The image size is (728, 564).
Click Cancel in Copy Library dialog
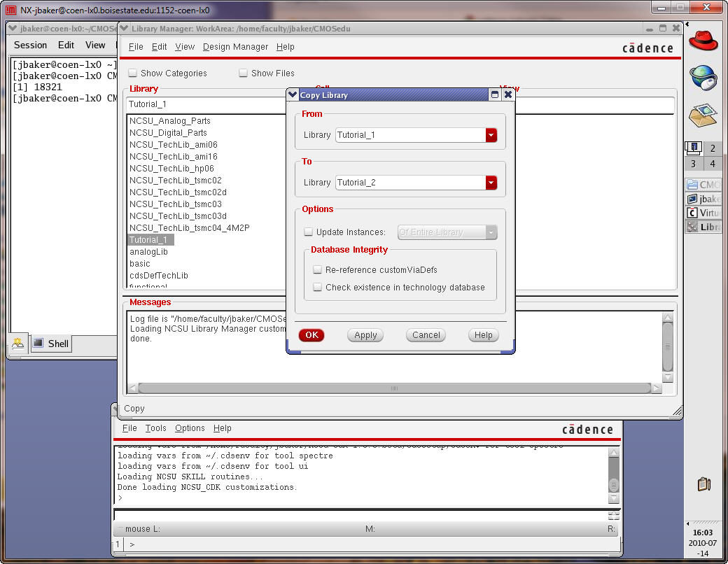(426, 335)
